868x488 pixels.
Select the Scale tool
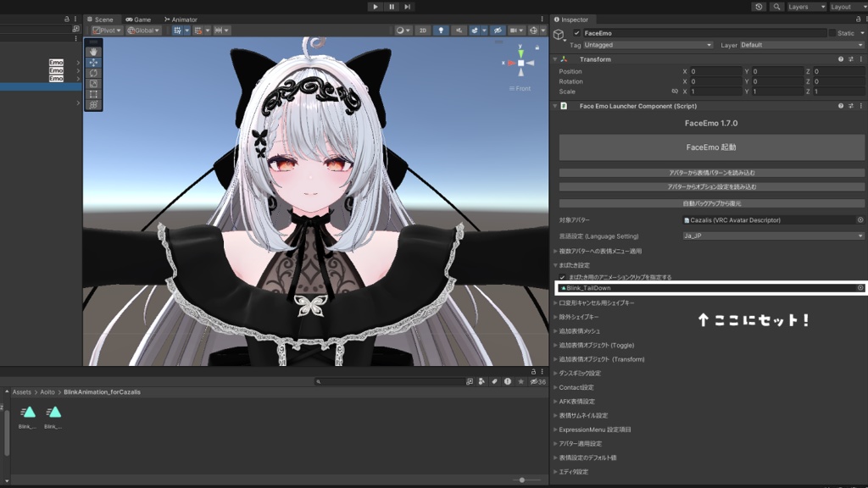(93, 84)
